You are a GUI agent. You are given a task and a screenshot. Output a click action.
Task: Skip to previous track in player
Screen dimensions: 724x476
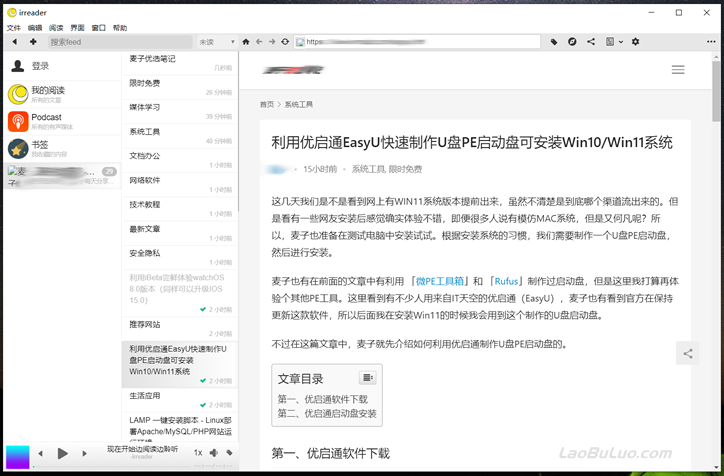[x=41, y=453]
